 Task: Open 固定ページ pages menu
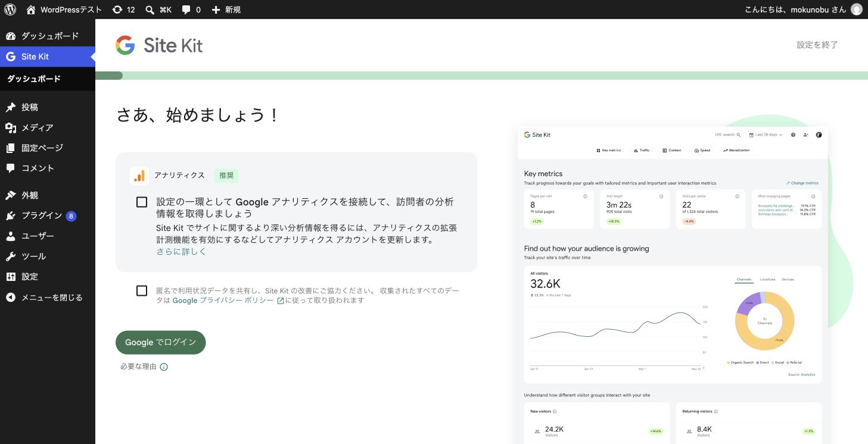click(x=48, y=148)
